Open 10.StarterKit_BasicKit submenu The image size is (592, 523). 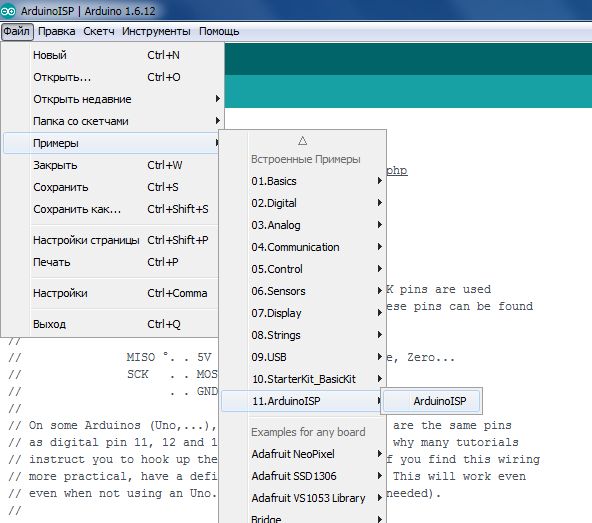303,379
